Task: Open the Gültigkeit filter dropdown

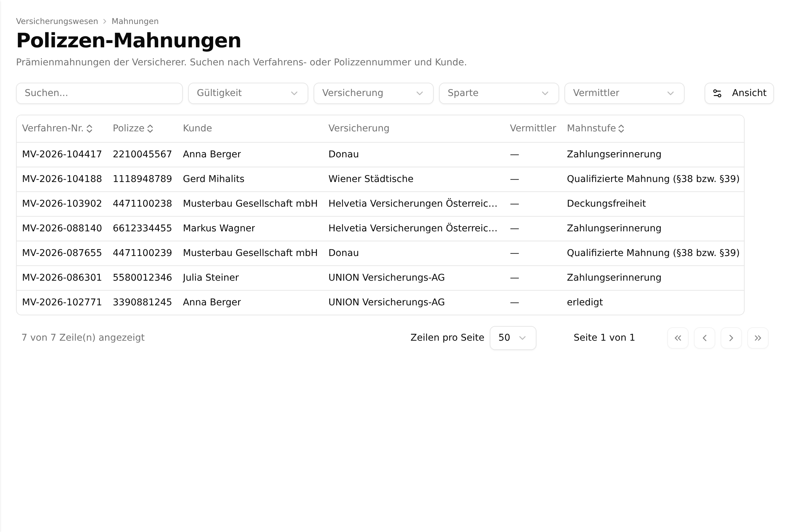Action: tap(248, 93)
